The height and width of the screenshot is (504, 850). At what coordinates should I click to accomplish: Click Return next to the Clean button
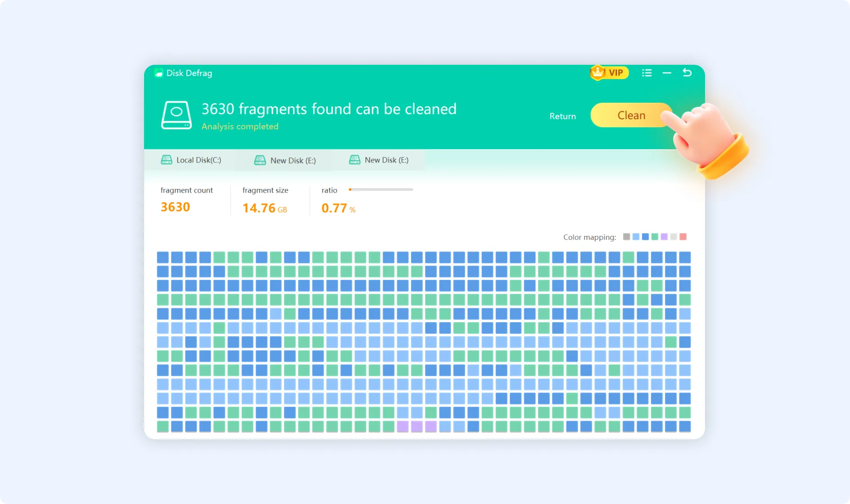tap(562, 116)
